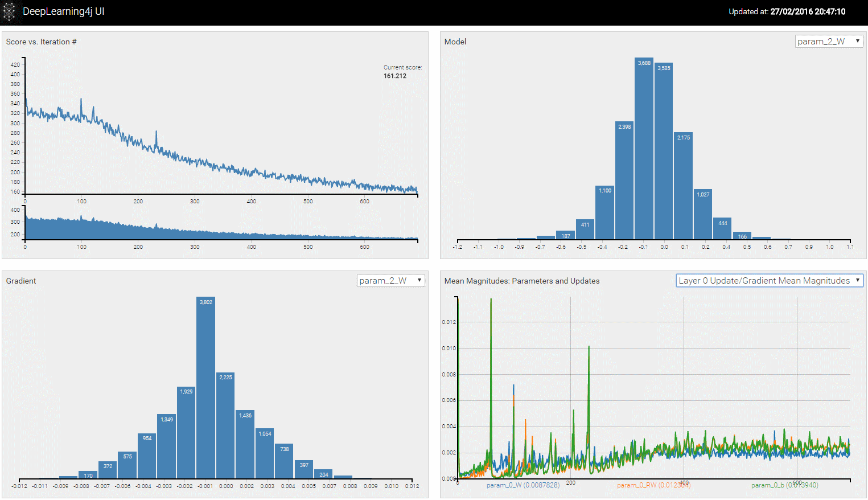Click the Current score value 161.212

(x=395, y=76)
